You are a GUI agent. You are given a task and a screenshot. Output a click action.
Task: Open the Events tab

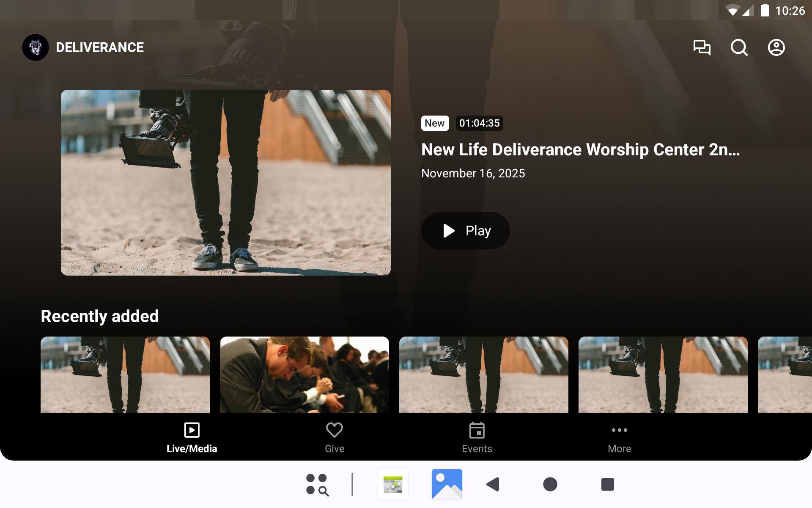click(x=477, y=438)
